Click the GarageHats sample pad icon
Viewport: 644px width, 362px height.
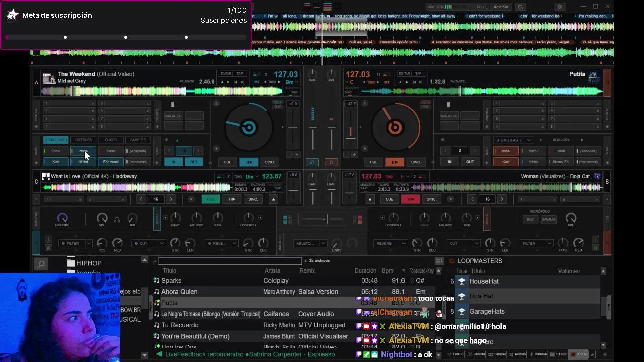click(x=461, y=311)
